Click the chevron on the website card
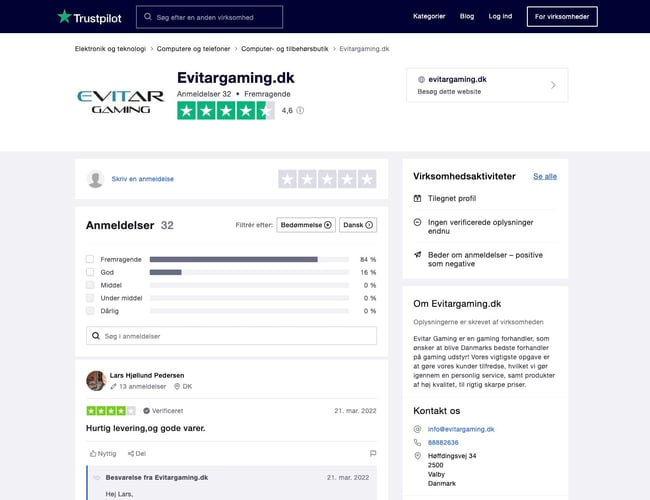650x500 pixels. [553, 85]
